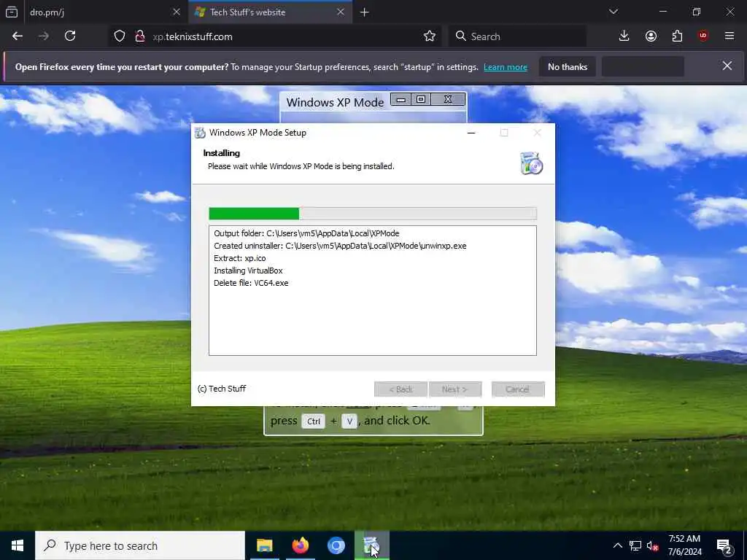Click the Ctrl key hint on webpage
Screen dimensions: 747x560
point(314,421)
